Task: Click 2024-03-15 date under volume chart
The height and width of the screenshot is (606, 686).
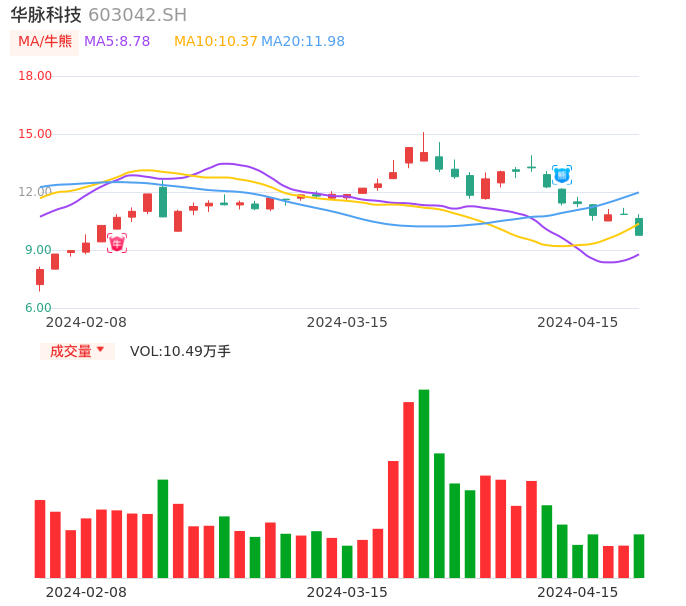Action: click(x=347, y=592)
